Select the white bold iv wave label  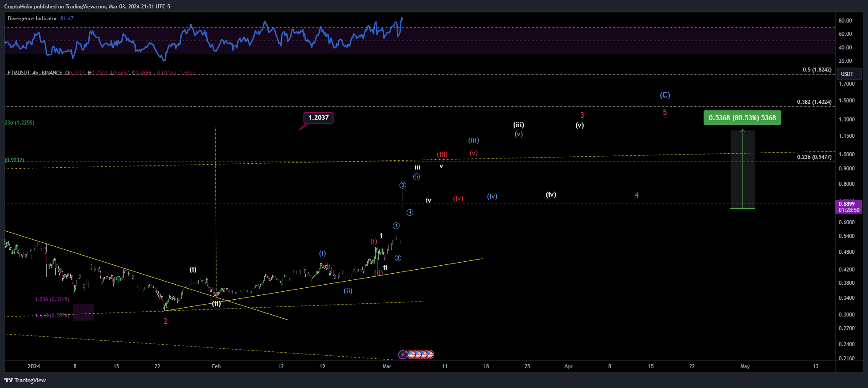428,200
